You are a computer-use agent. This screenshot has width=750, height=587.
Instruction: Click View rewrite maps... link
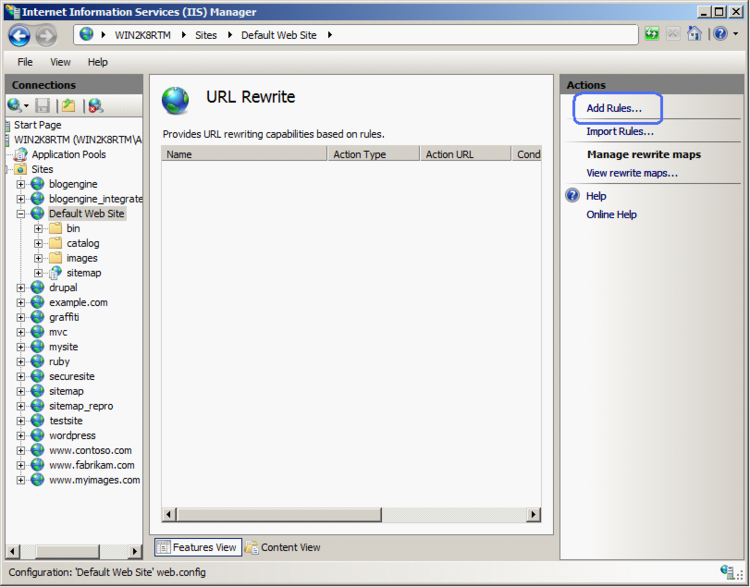[x=632, y=173]
